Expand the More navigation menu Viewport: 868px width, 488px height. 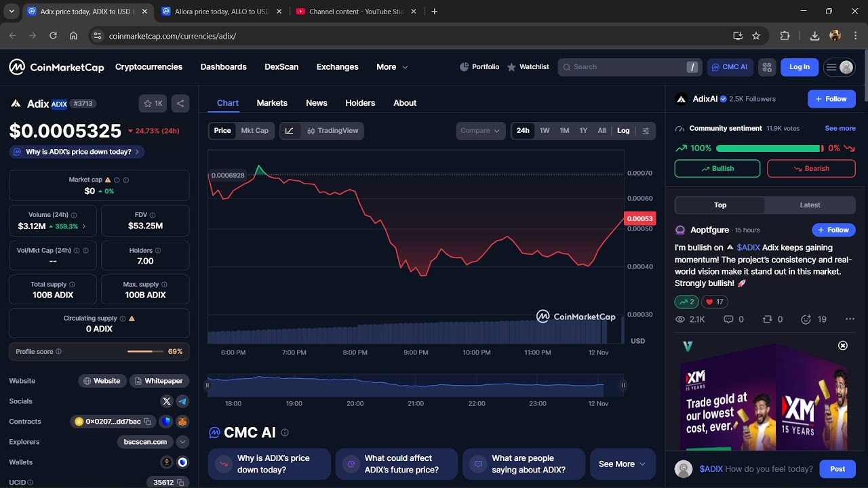pos(392,67)
